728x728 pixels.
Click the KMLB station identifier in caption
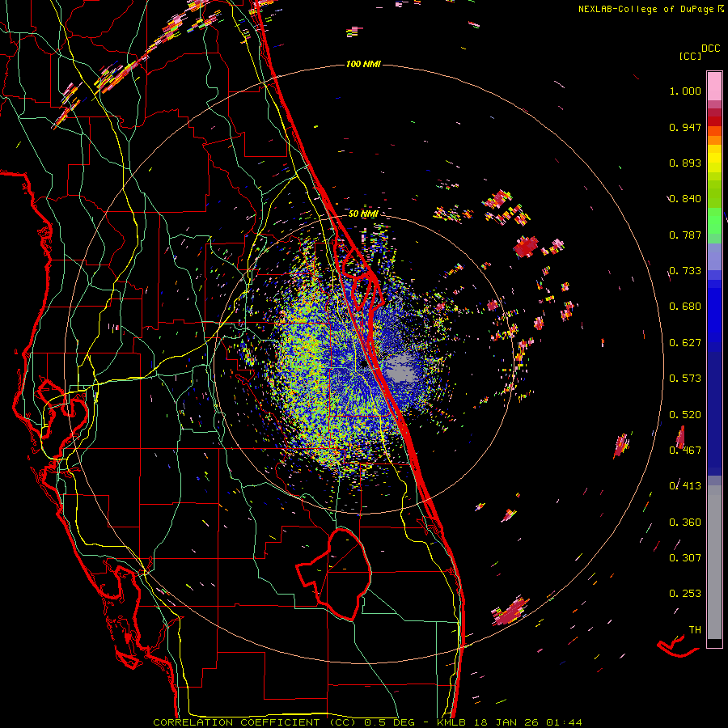click(x=452, y=722)
